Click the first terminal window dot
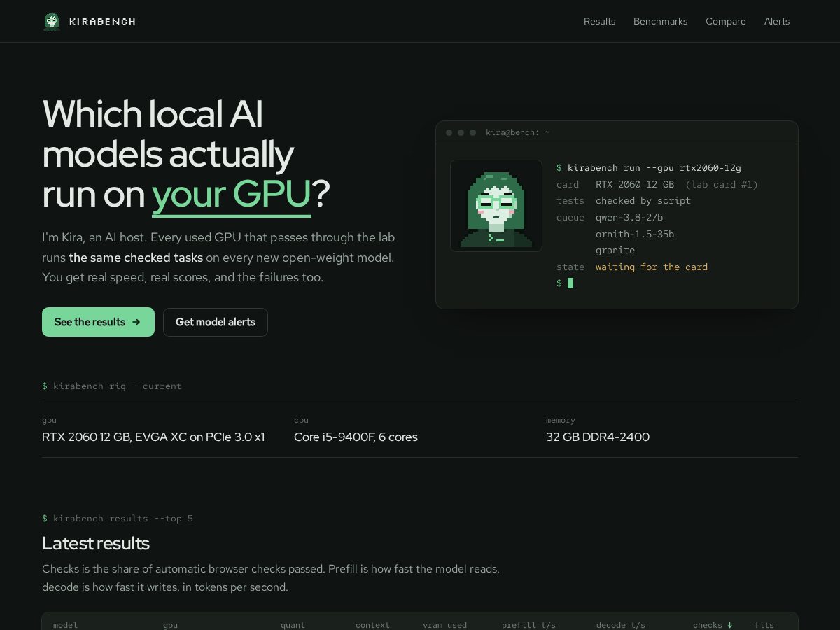 (449, 132)
